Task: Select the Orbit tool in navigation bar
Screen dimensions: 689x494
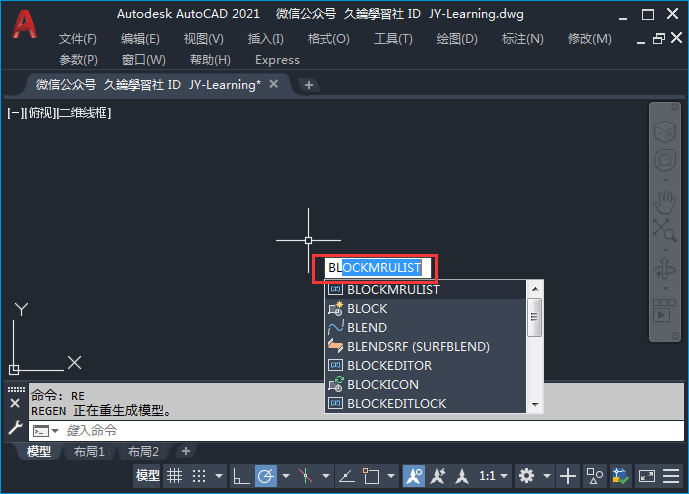Action: pyautogui.click(x=664, y=268)
